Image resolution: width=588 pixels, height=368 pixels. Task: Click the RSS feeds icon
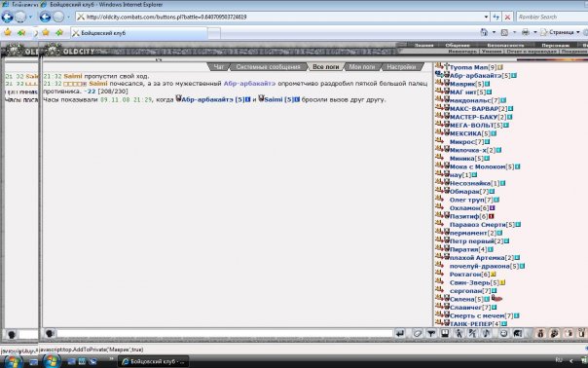pos(504,33)
